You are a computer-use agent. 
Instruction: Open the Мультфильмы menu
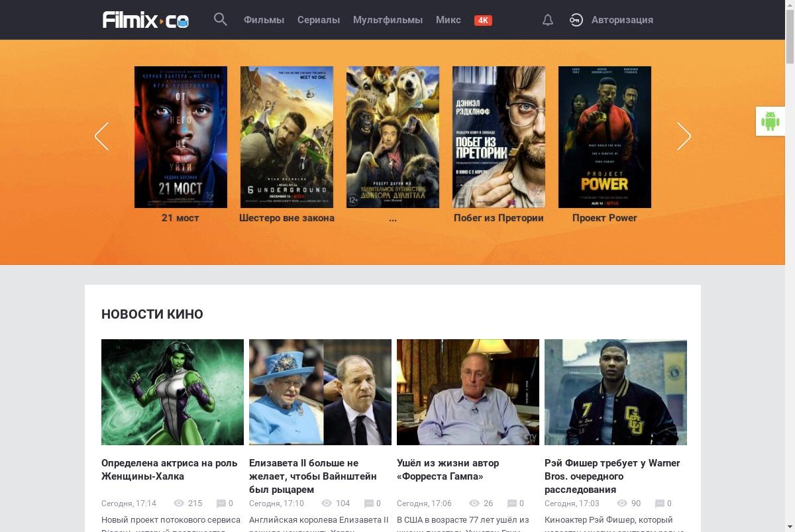[388, 20]
